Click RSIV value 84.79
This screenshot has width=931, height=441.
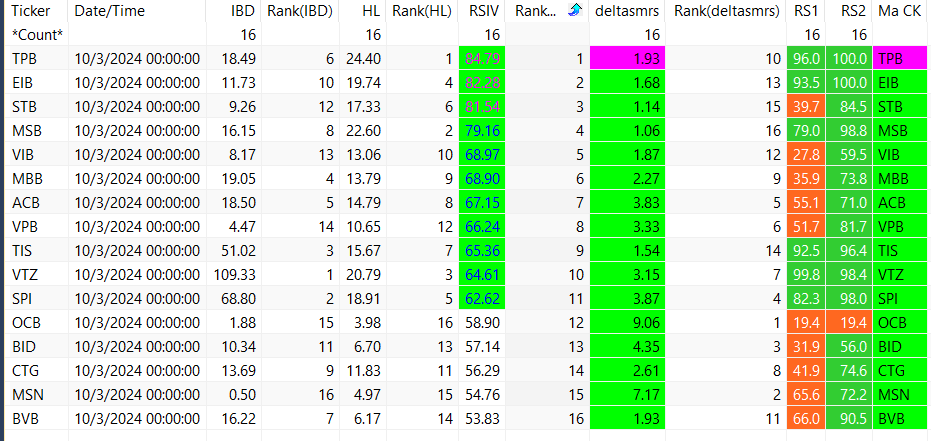click(482, 59)
